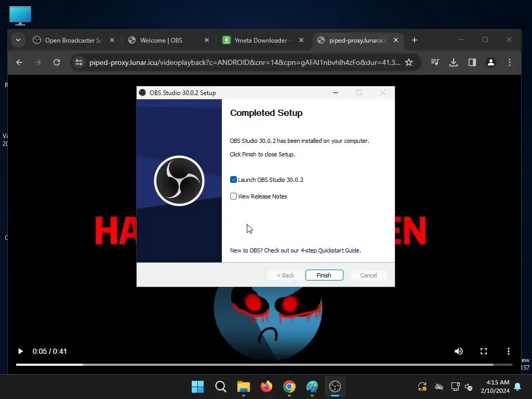Close the Ymeta Downloader tab
The width and height of the screenshot is (532, 399).
[x=301, y=40]
